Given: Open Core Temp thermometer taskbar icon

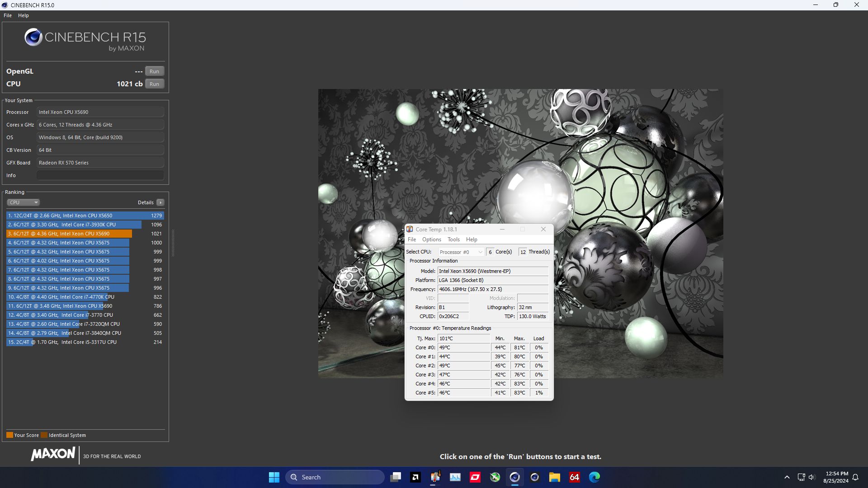Looking at the screenshot, I should pyautogui.click(x=435, y=477).
